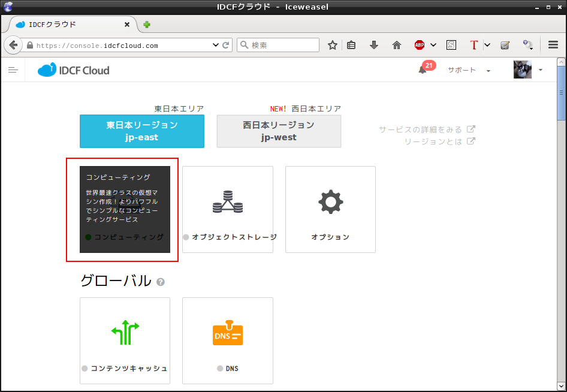Click the Adblock Plus ABP icon
567x392 pixels.
pyautogui.click(x=420, y=45)
